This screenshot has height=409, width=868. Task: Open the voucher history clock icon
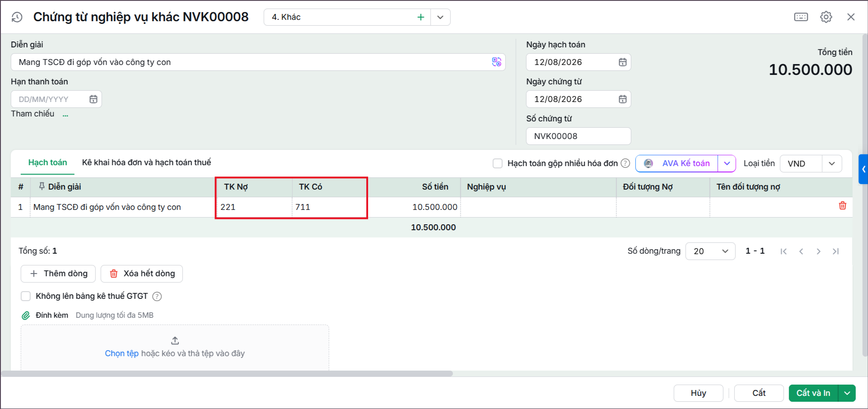point(17,17)
